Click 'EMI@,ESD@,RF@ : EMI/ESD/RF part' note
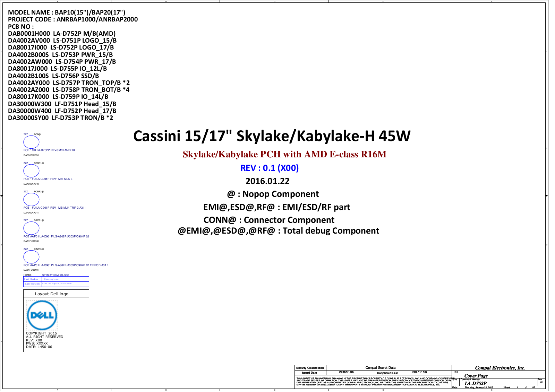The width and height of the screenshot is (555, 392). (x=276, y=207)
